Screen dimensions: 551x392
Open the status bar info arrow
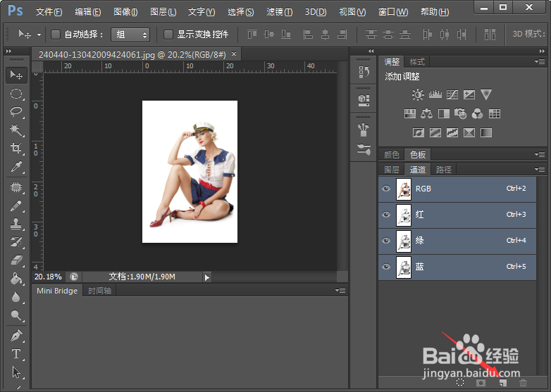coord(207,277)
